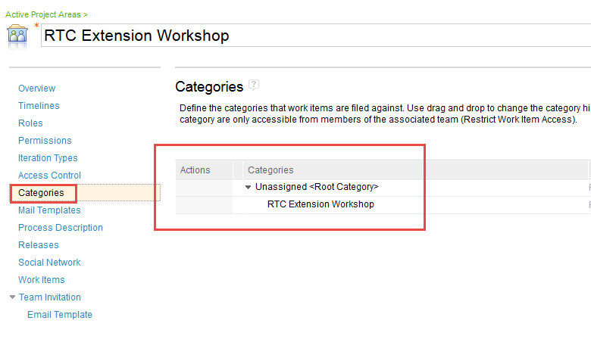
Task: Go to the Timelines section
Action: click(39, 106)
